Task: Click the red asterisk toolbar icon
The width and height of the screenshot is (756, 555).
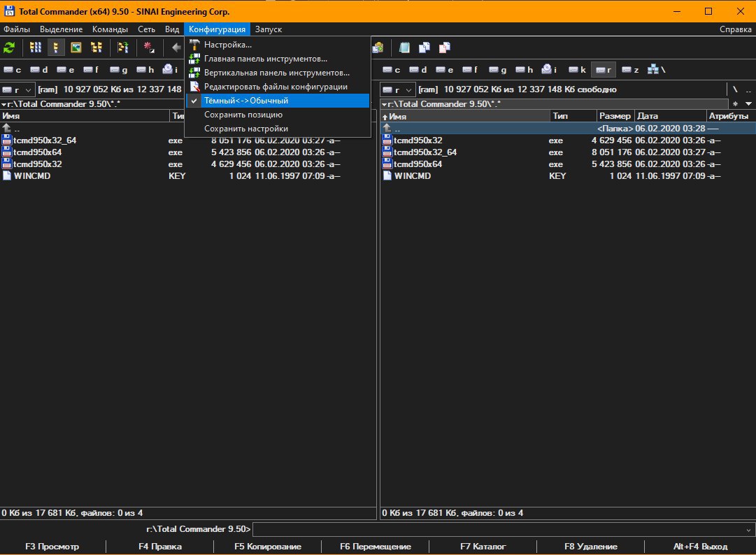Action: pos(149,48)
